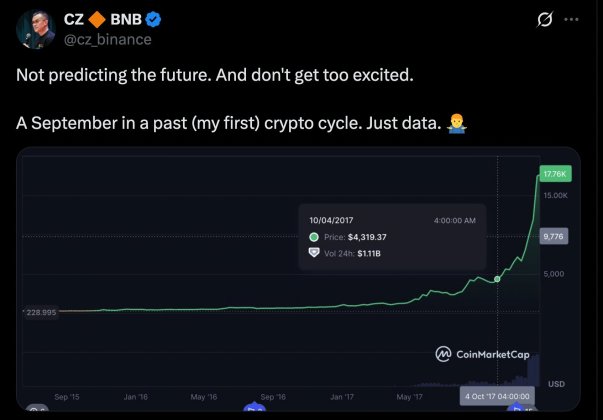The width and height of the screenshot is (603, 420).
Task: Click the 228.995 starting price label
Action: coord(41,313)
